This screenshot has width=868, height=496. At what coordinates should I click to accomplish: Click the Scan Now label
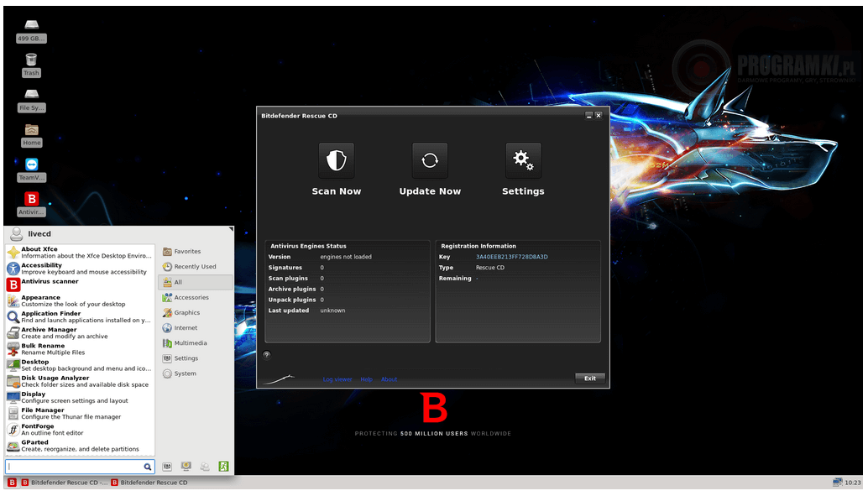tap(336, 191)
